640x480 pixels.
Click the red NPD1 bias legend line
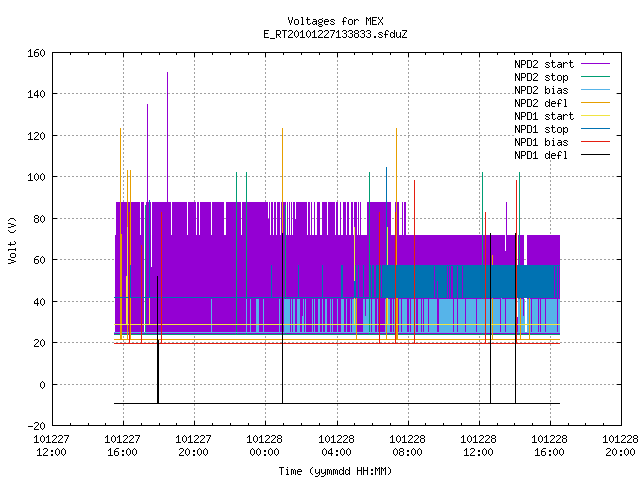click(596, 142)
